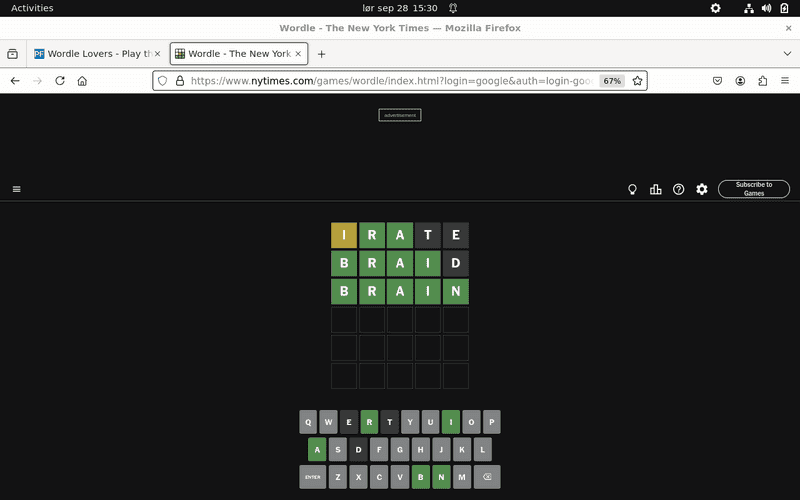Open Firefox View tab icon
Viewport: 800px width, 500px height.
pos(13,54)
